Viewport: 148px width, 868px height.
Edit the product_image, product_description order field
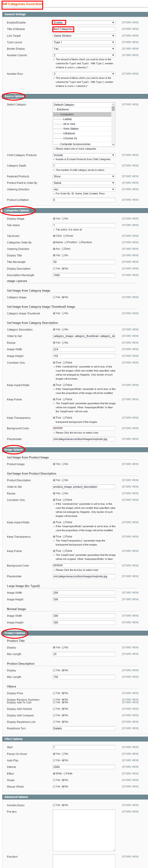(x=84, y=487)
